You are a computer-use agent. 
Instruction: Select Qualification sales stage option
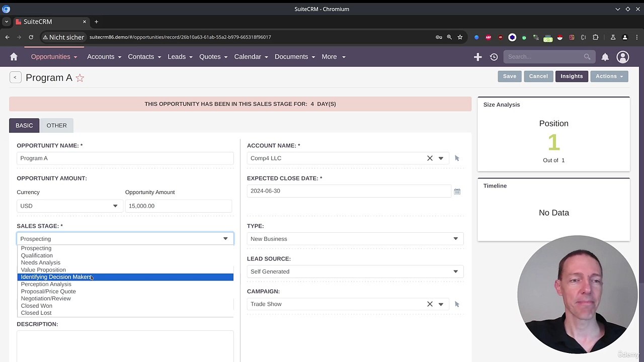125,255
